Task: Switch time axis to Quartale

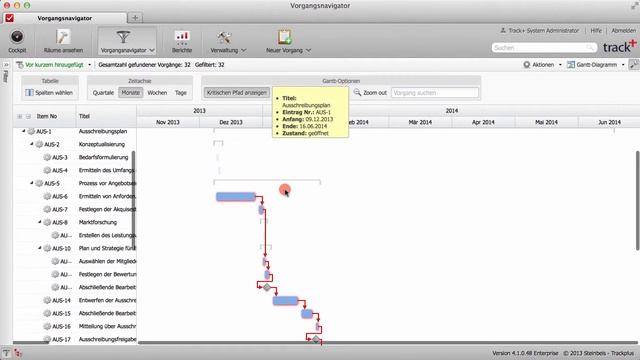Action: point(103,93)
